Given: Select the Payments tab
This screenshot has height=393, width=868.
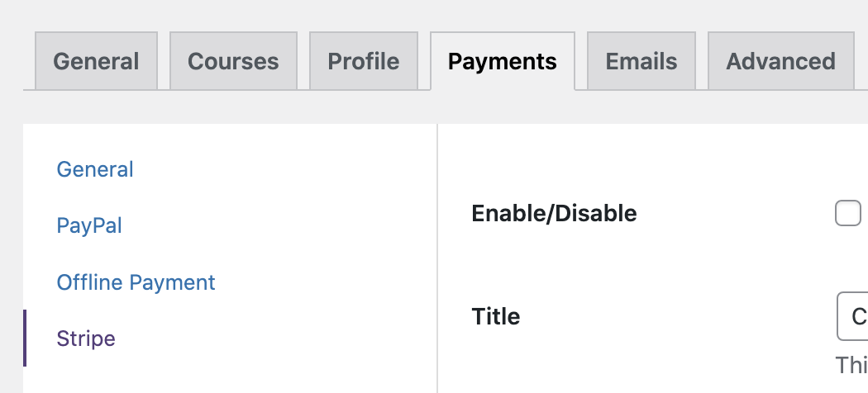Looking at the screenshot, I should [503, 61].
